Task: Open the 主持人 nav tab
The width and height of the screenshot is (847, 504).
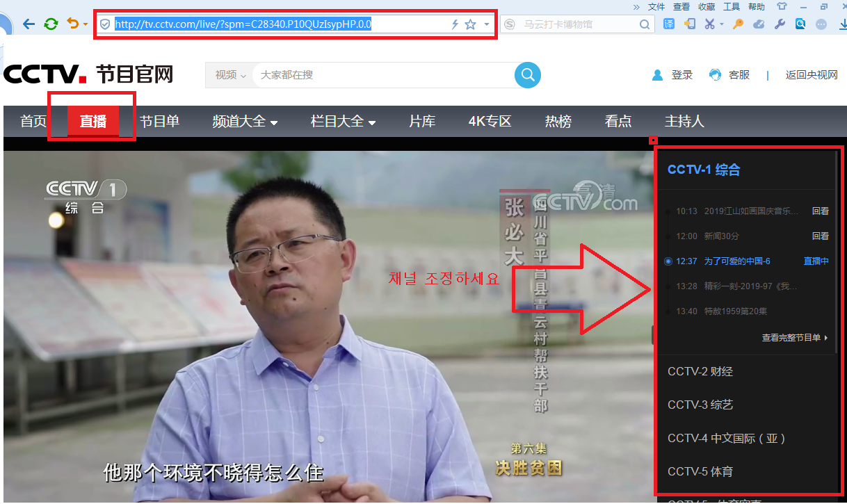Action: point(684,122)
